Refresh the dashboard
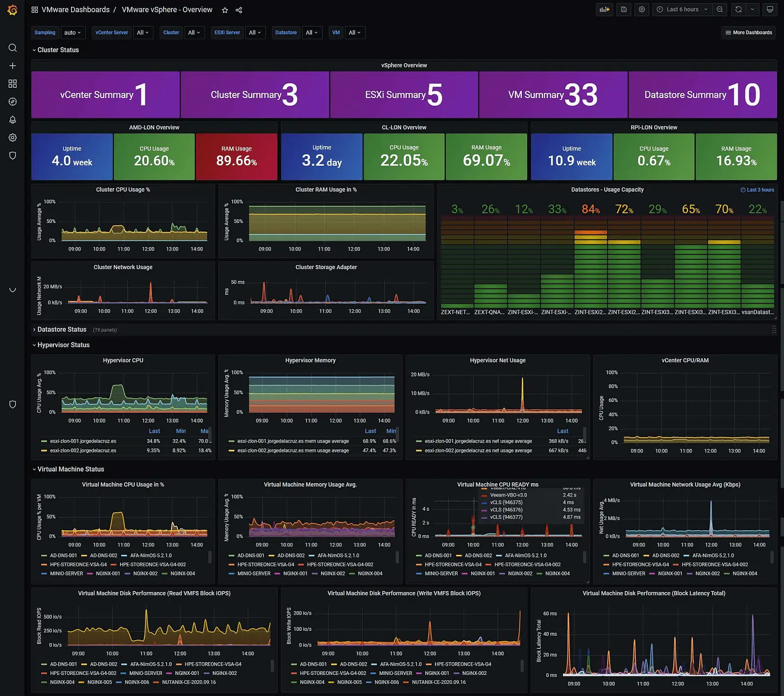 tap(738, 9)
